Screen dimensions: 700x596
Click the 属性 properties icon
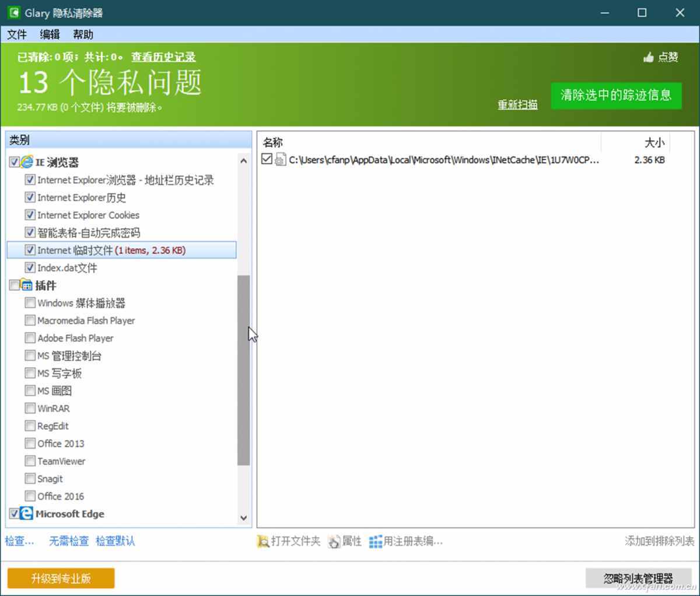[x=334, y=542]
